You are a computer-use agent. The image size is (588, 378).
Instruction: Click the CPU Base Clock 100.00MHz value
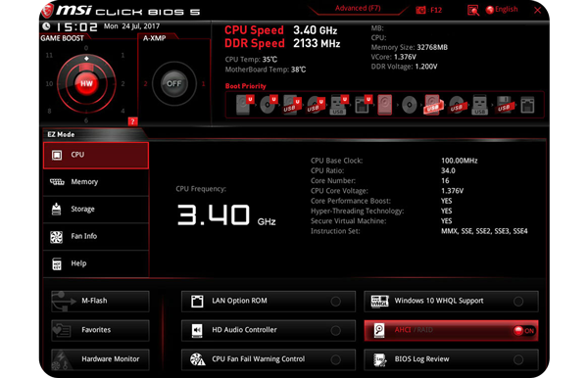[x=459, y=161]
